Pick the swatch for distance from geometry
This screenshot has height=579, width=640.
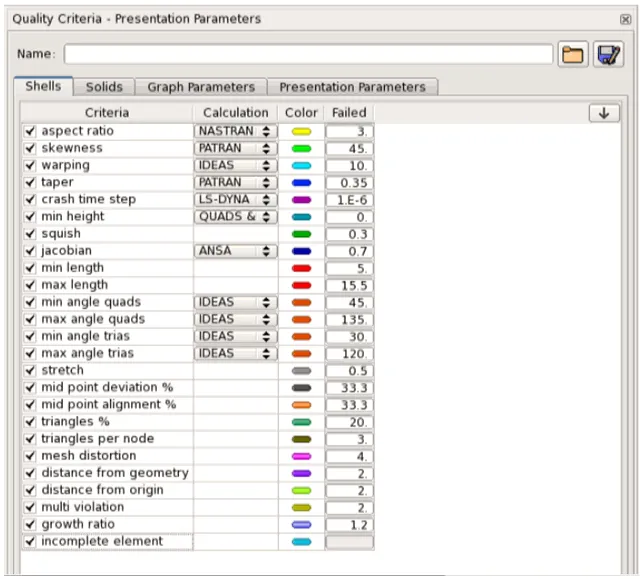302,474
